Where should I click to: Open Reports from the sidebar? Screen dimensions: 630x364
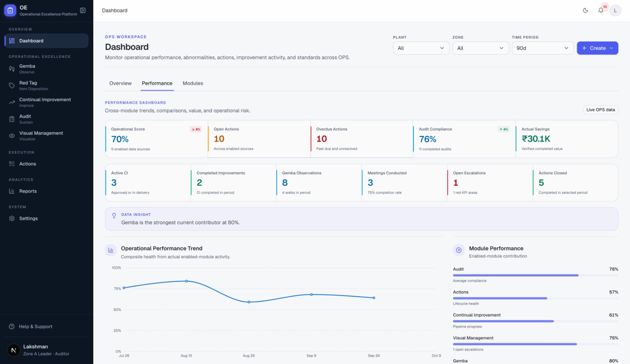coord(46,191)
